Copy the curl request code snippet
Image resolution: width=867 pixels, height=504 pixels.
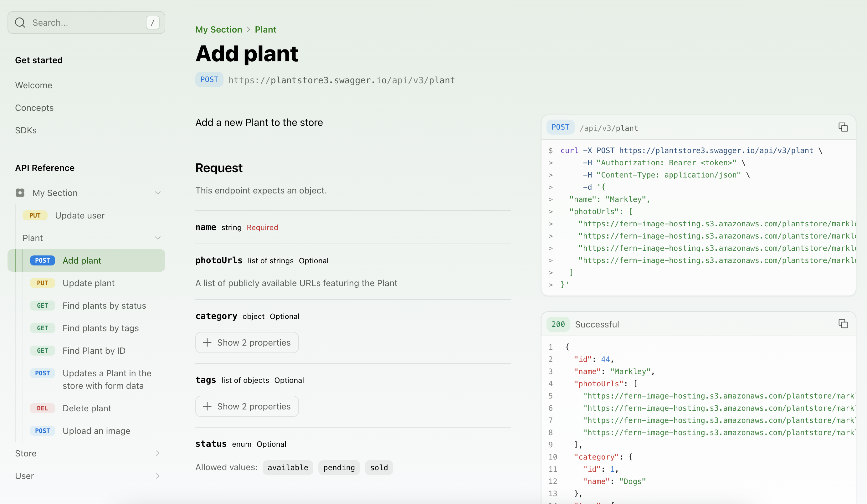click(x=843, y=127)
